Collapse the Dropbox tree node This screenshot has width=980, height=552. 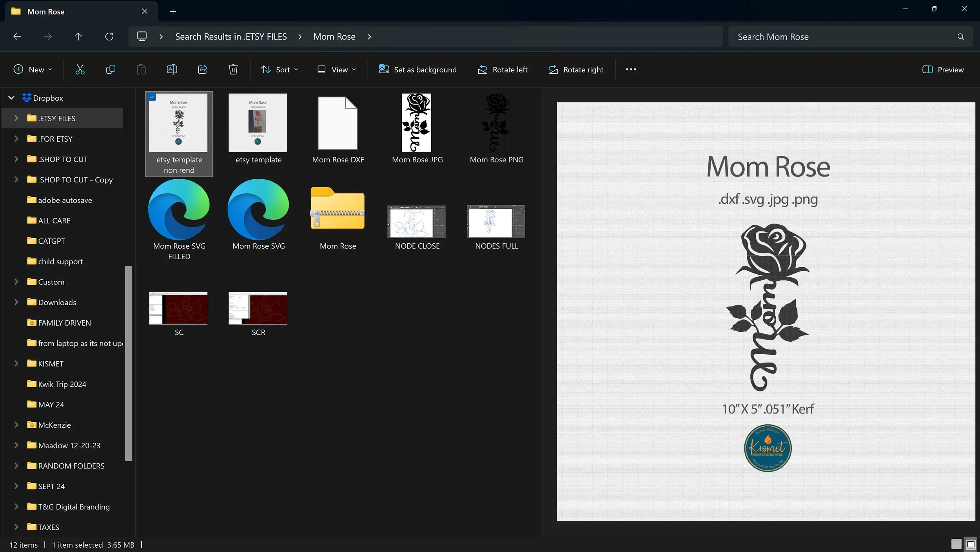pyautogui.click(x=11, y=98)
